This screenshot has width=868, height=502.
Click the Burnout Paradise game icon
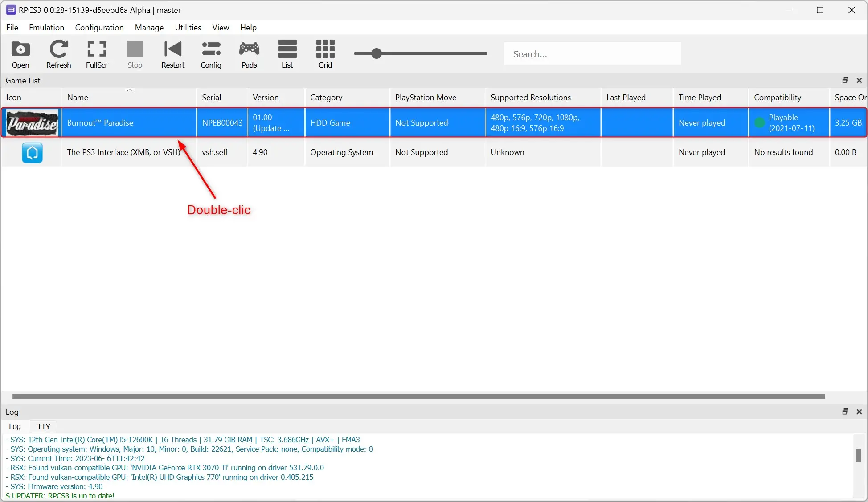pos(32,122)
